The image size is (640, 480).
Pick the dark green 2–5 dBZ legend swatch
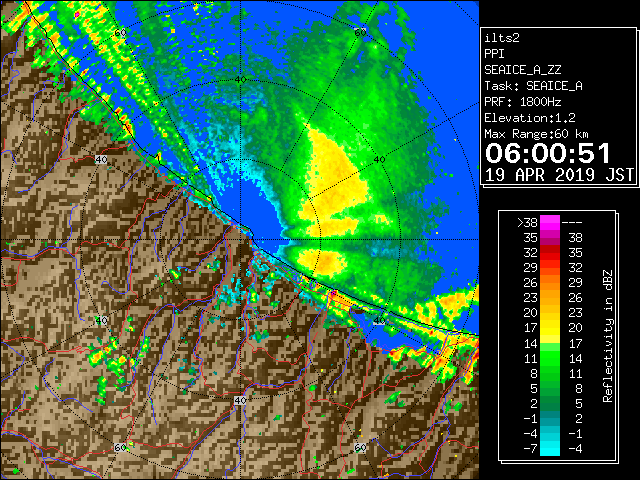550,403
